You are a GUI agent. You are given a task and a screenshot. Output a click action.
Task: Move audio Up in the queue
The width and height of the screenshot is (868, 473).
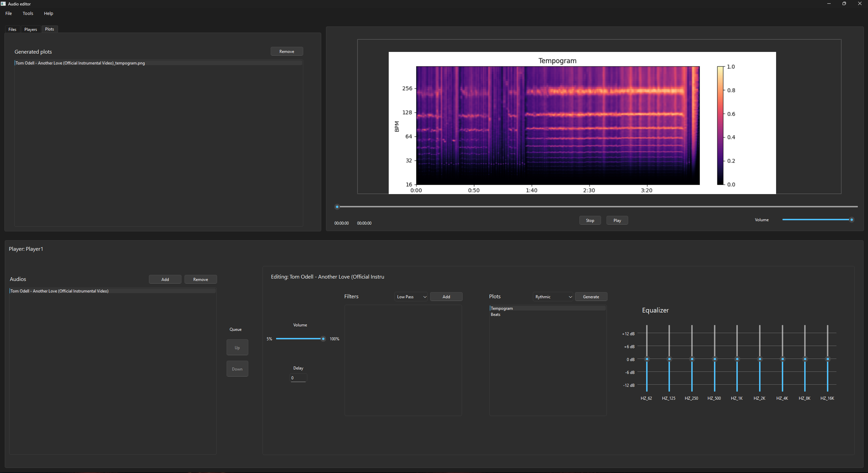click(237, 348)
